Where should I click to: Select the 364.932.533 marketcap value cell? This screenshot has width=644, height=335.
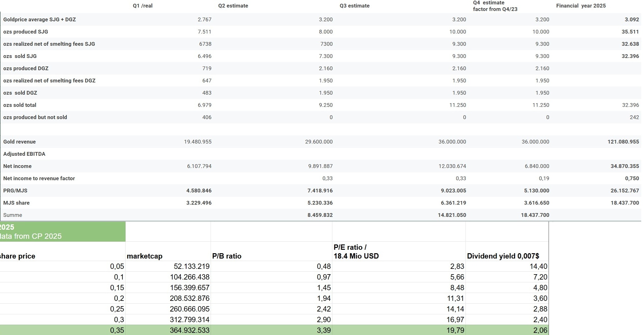[189, 330]
